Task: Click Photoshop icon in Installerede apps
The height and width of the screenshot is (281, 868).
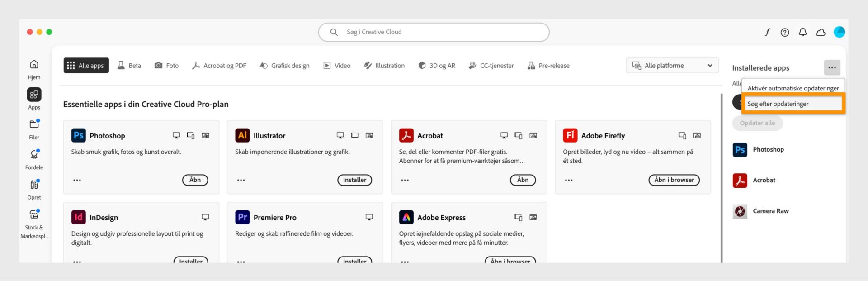Action: (x=740, y=149)
